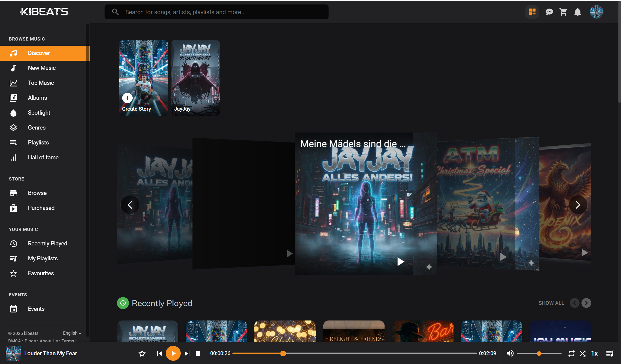Open Hall of fame from sidebar
Viewport: 621px width, 364px height.
coord(43,157)
